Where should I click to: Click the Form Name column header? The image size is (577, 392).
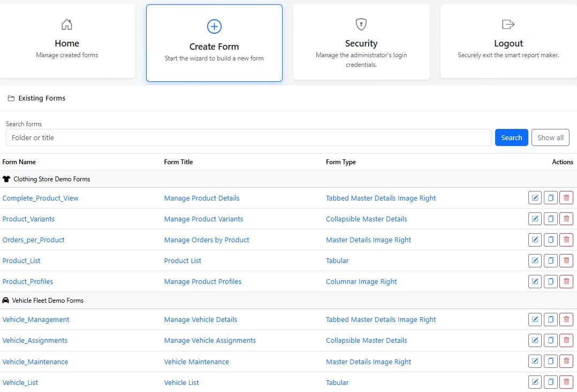(x=19, y=162)
